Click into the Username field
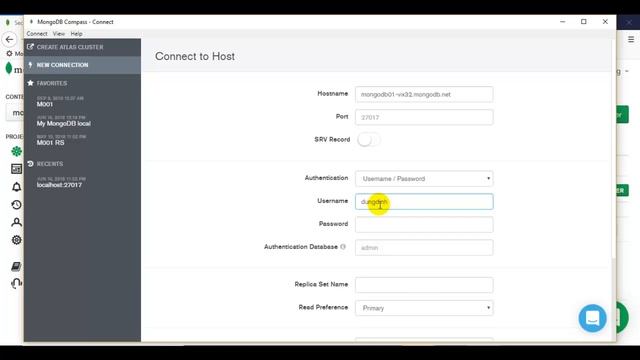 tap(424, 202)
